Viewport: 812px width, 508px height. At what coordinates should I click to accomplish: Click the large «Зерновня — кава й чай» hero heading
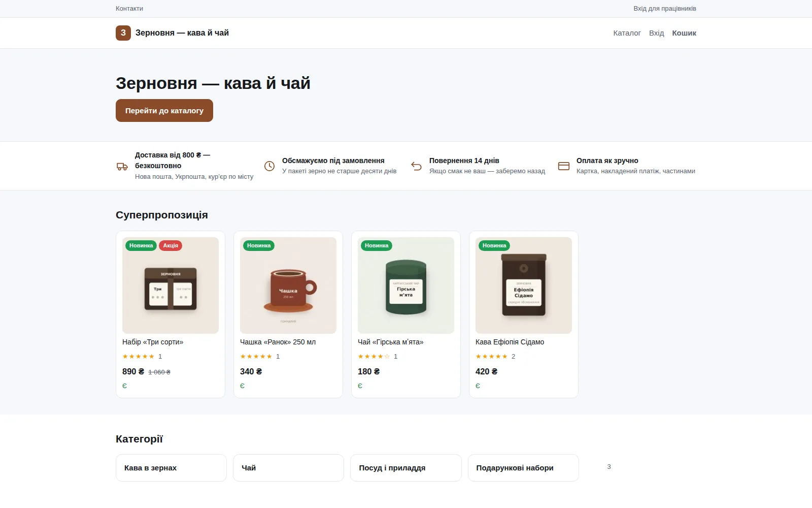click(x=213, y=83)
